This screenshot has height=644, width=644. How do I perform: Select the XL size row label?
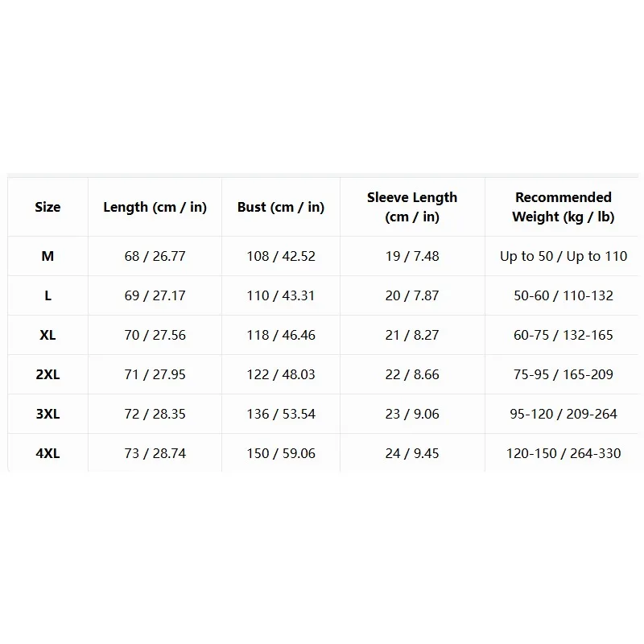(x=47, y=335)
